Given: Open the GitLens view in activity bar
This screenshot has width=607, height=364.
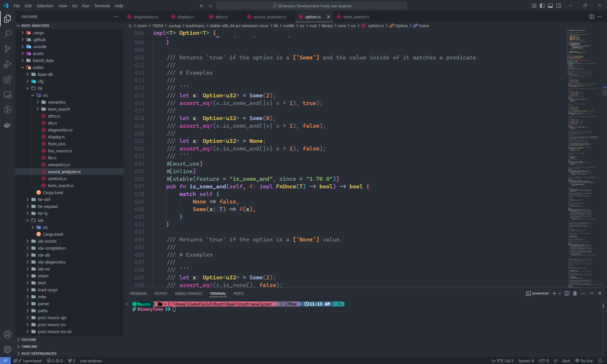Looking at the screenshot, I should tap(8, 110).
